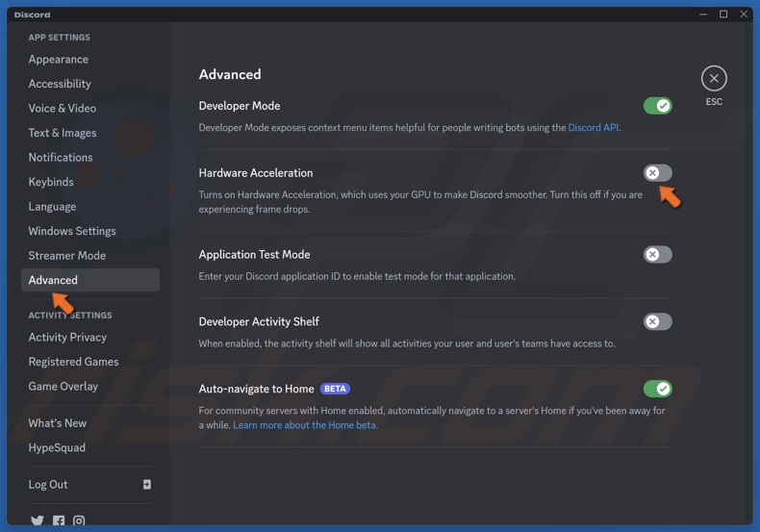Follow the Discord API link
The image size is (760, 532).
tap(594, 127)
